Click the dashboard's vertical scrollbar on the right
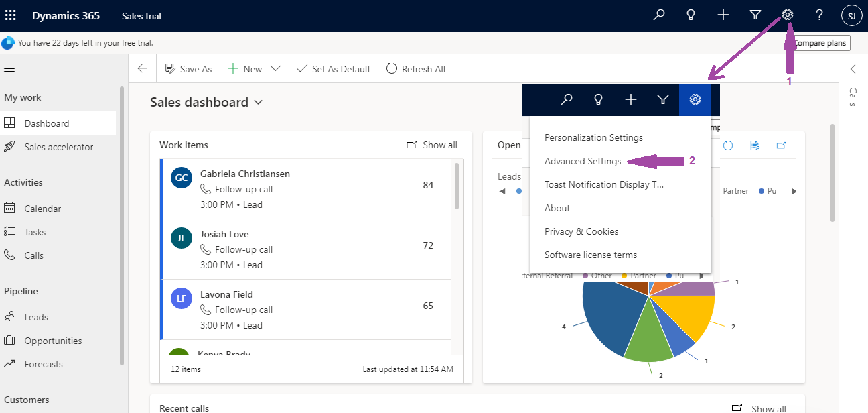The width and height of the screenshot is (868, 413). click(833, 172)
